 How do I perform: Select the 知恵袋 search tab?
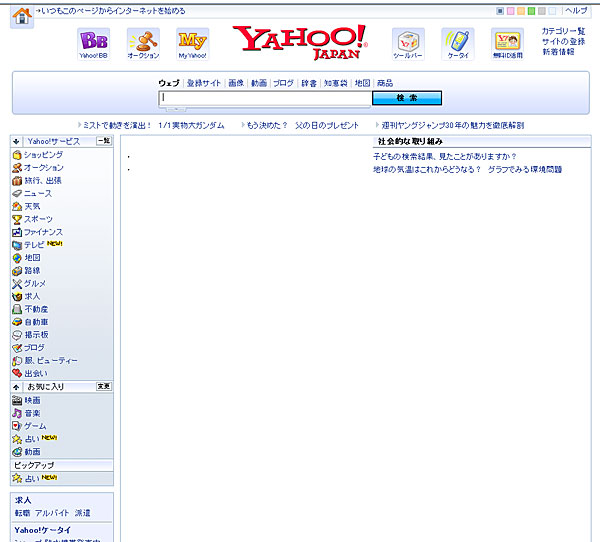click(336, 83)
